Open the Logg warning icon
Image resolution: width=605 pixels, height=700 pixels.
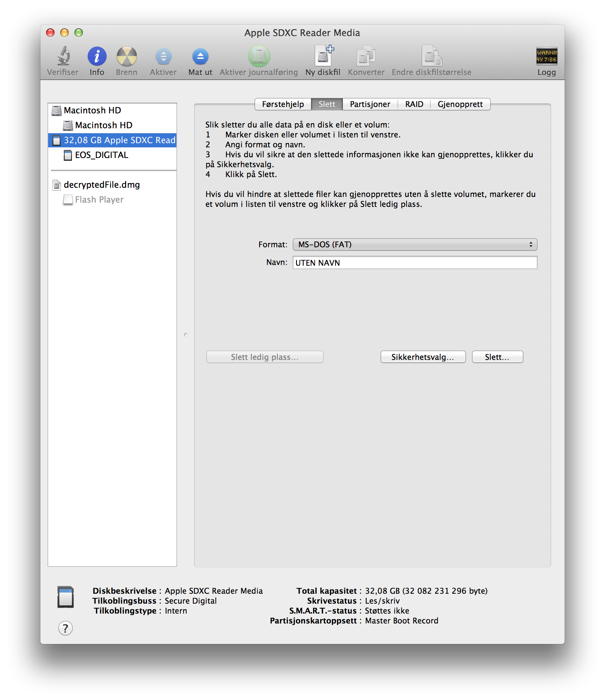pyautogui.click(x=547, y=56)
